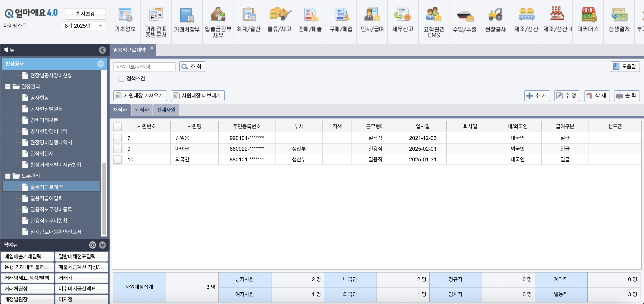Image resolution: width=644 pixels, height=304 pixels.
Task: Click the 출력 print button
Action: (x=627, y=95)
